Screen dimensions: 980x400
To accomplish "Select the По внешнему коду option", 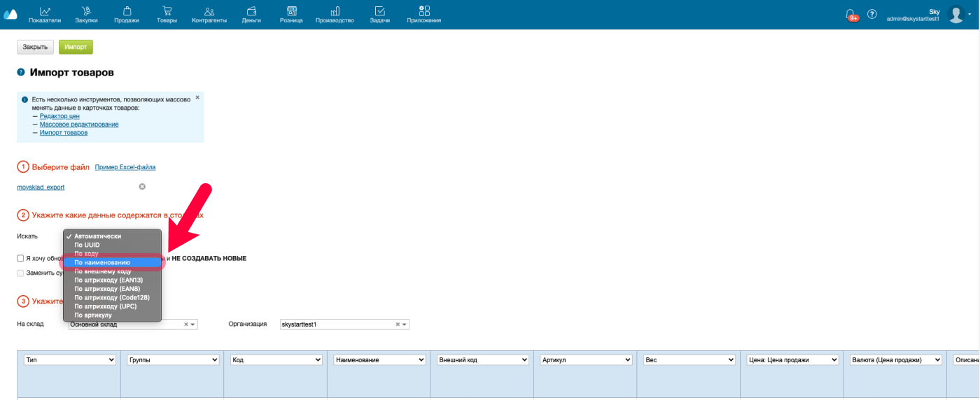I will (113, 271).
